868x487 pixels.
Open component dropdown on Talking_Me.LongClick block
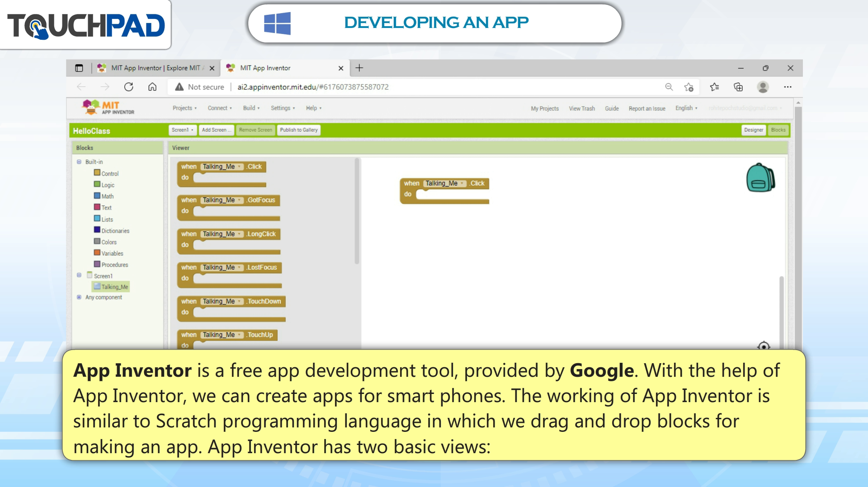222,234
